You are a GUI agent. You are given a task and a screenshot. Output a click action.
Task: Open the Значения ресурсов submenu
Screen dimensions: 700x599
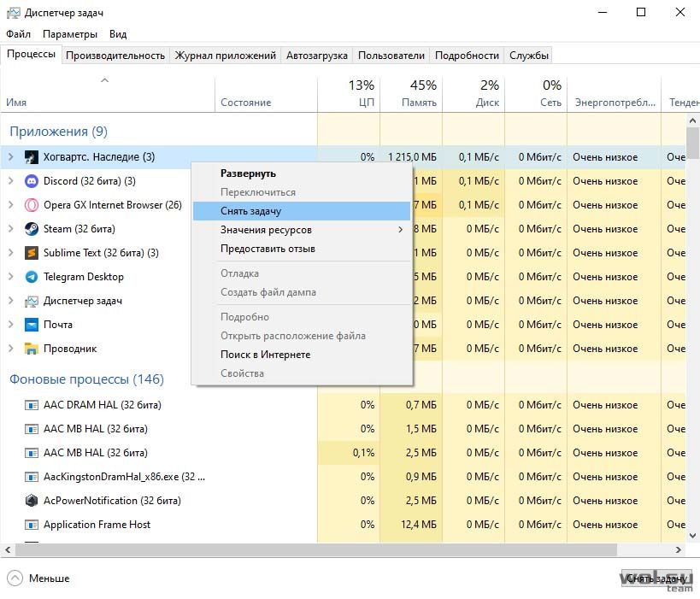(302, 230)
